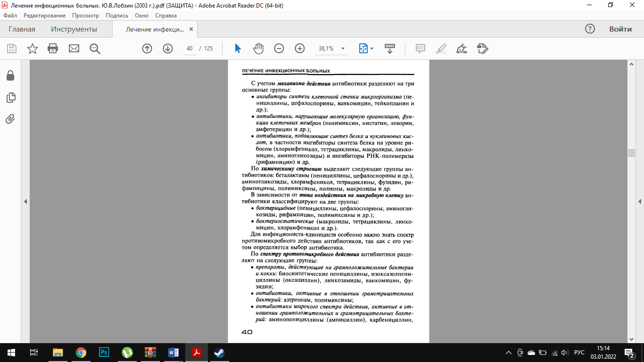This screenshot has height=362, width=644.
Task: Open the Просмотр menu
Action: tap(86, 16)
